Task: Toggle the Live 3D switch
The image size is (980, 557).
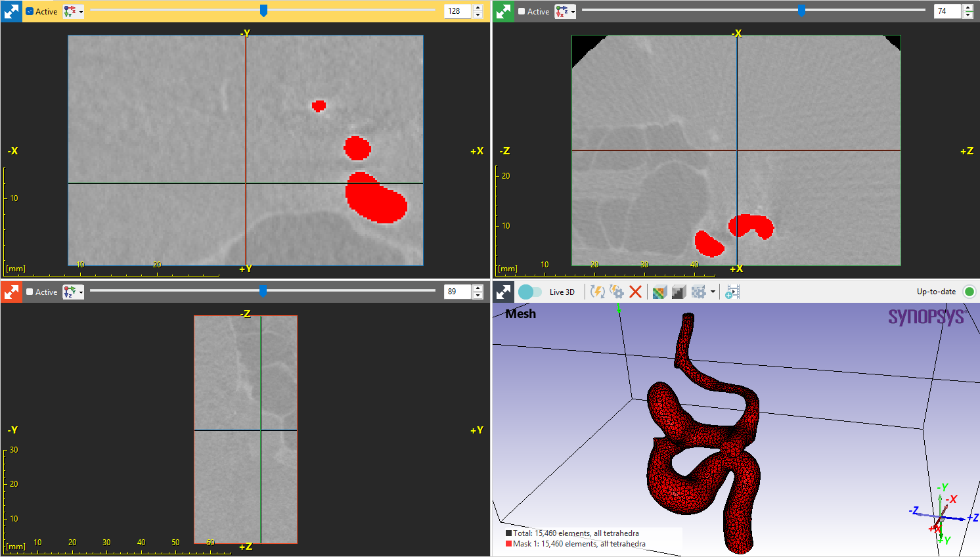Action: tap(530, 292)
